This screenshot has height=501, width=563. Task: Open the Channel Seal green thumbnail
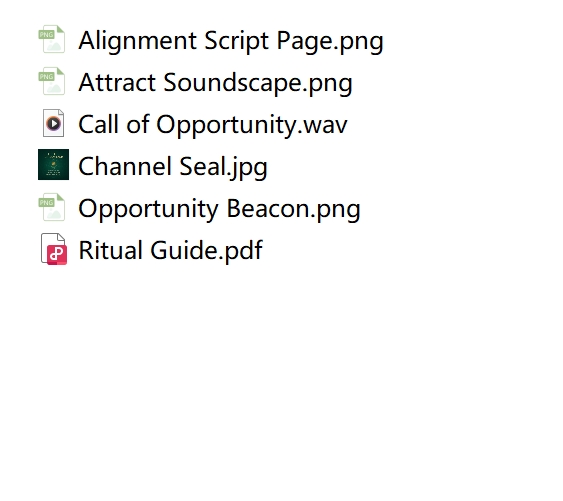[x=53, y=164]
